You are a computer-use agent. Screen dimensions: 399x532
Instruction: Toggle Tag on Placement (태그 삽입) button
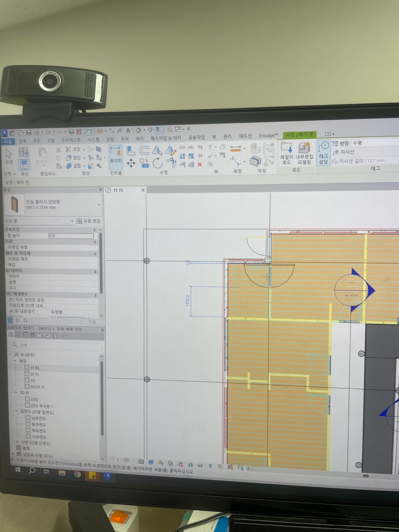[x=323, y=153]
